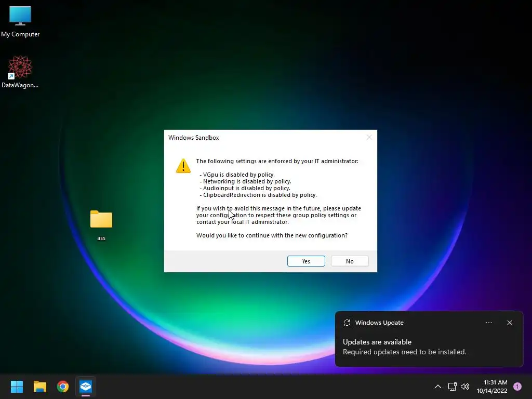Launch Google Chrome from the taskbar
The width and height of the screenshot is (532, 399).
[63, 387]
